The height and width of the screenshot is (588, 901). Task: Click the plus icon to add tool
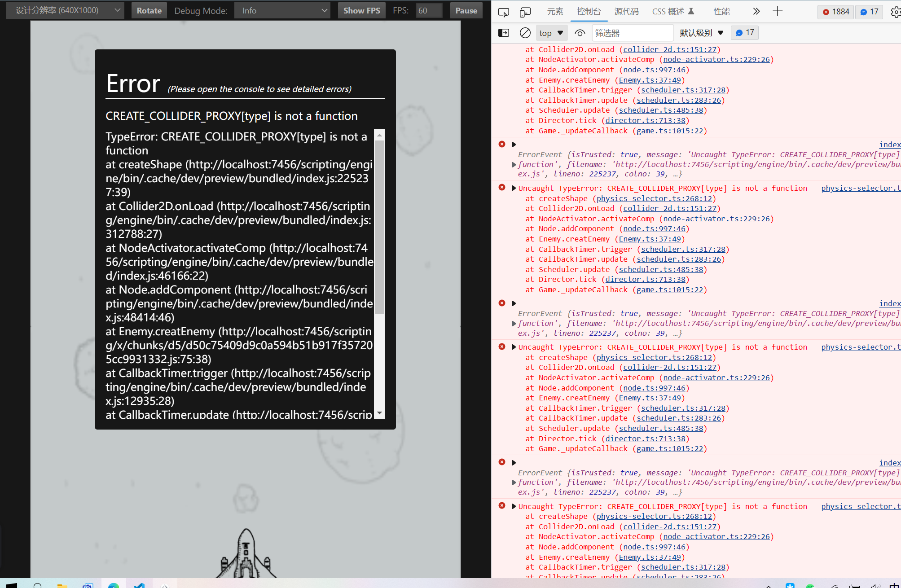pyautogui.click(x=778, y=11)
